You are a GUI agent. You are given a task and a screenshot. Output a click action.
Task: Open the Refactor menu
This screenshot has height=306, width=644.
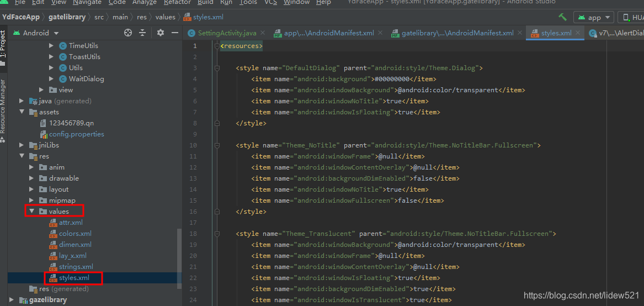tap(177, 2)
